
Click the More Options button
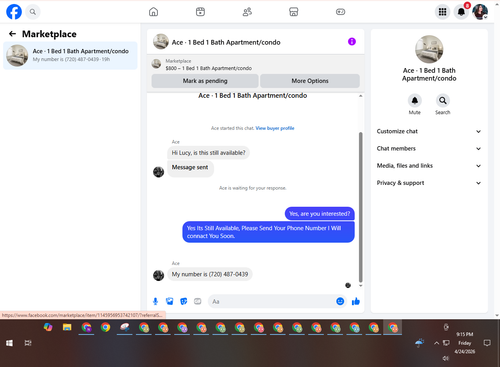[310, 81]
